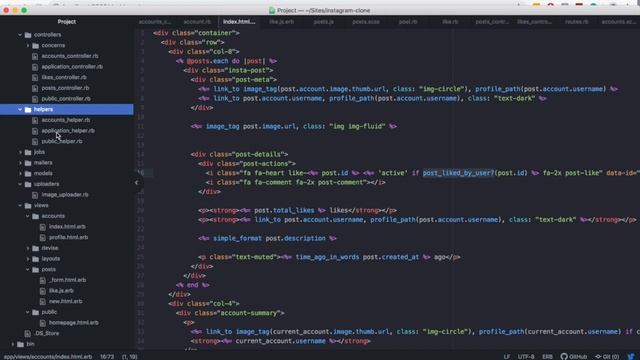Switch to the routes.rb tab
Image resolution: width=640 pixels, height=360 pixels.
[577, 22]
